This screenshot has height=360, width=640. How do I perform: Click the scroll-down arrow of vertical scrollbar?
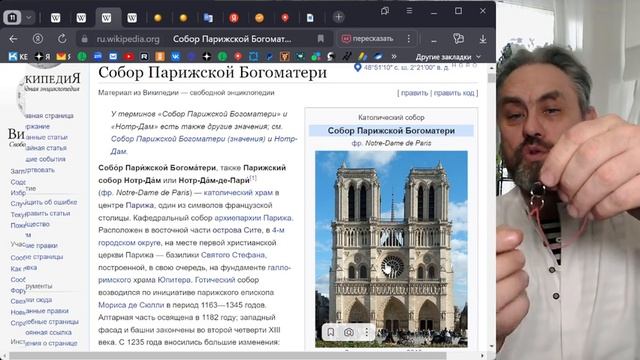(491, 347)
